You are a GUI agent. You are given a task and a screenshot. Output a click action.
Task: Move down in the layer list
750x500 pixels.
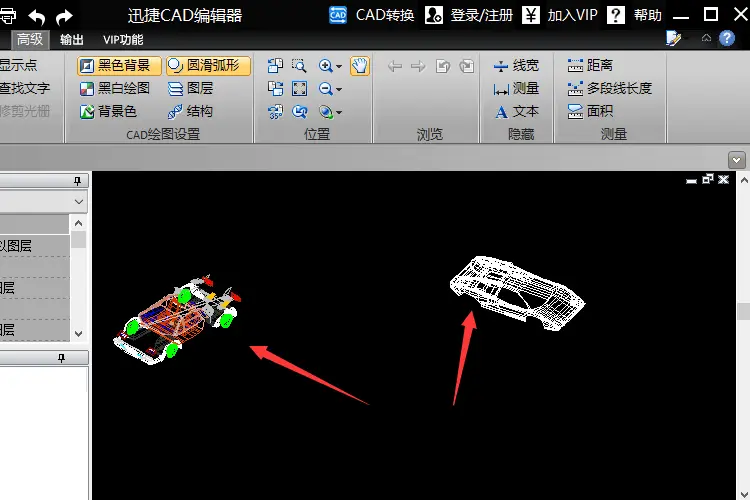click(78, 333)
